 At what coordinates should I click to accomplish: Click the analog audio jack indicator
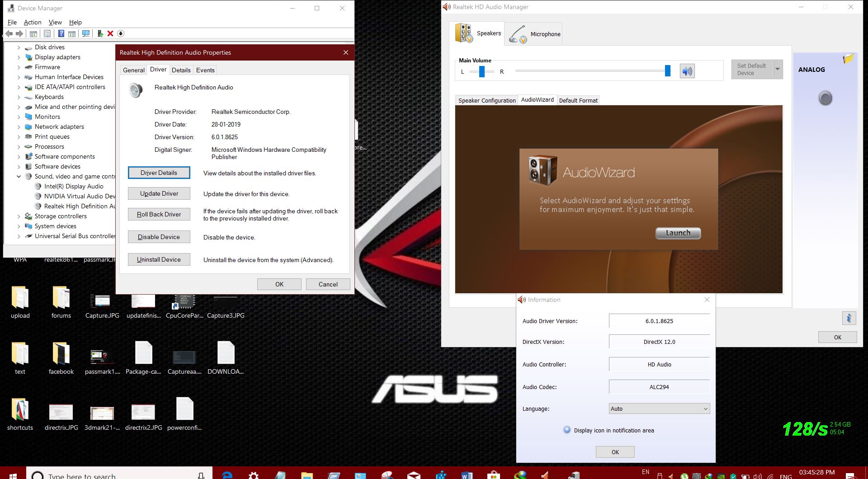(825, 98)
